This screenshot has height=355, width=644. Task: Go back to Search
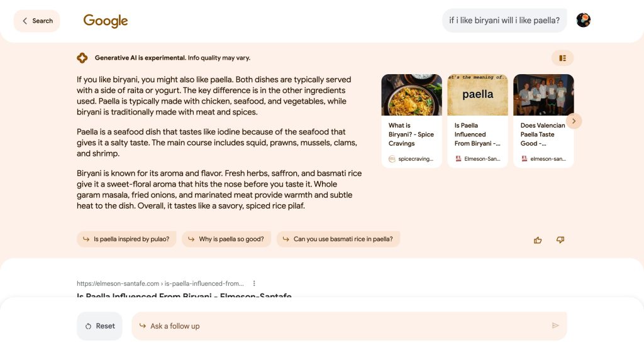[x=37, y=21]
